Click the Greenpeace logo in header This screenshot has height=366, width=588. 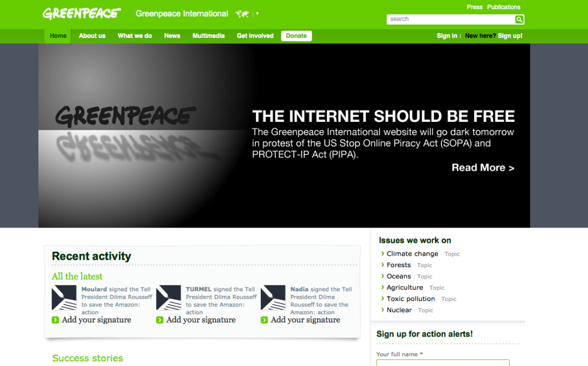pyautogui.click(x=82, y=14)
